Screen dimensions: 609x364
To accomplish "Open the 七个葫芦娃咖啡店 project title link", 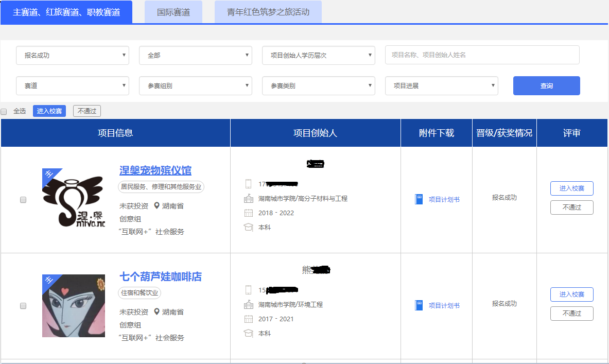I will pyautogui.click(x=161, y=276).
